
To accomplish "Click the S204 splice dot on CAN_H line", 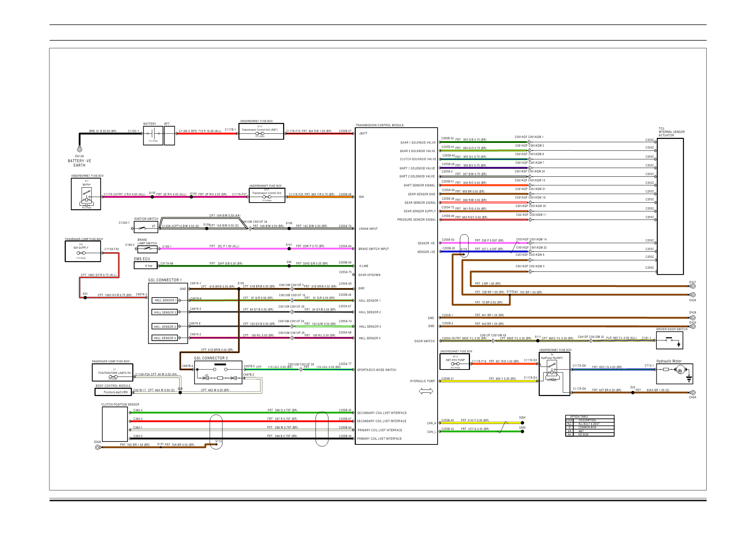I will (x=522, y=423).
